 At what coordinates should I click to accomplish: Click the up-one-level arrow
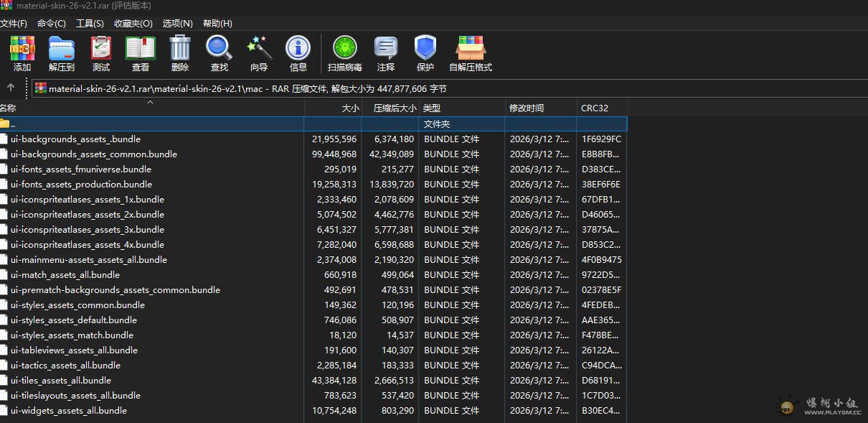12,88
